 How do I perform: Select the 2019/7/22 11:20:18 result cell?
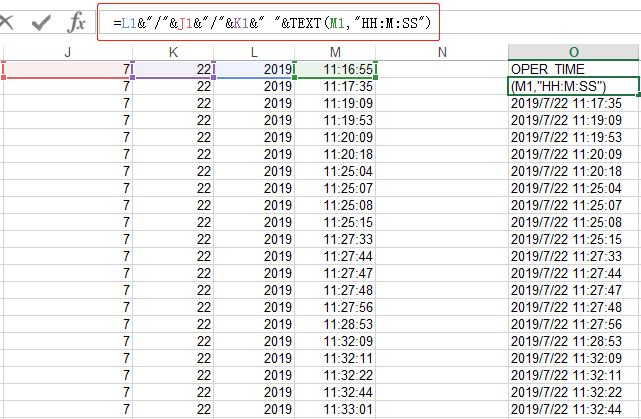tap(574, 171)
